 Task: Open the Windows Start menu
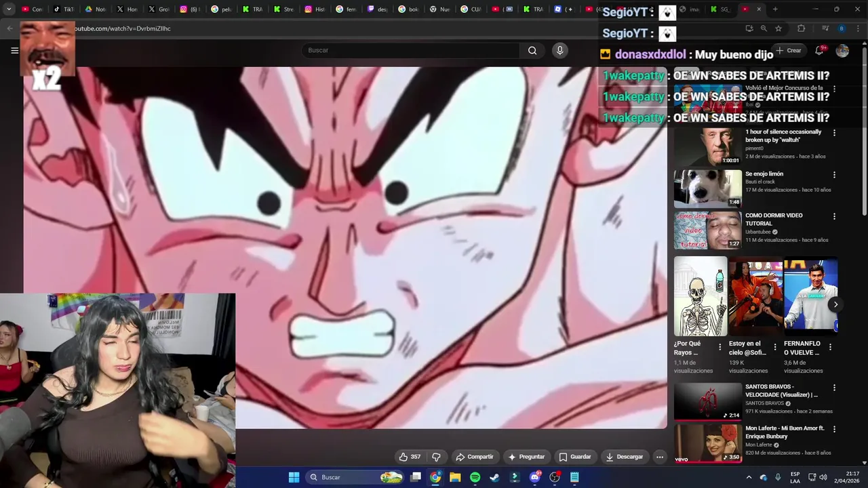(x=294, y=477)
